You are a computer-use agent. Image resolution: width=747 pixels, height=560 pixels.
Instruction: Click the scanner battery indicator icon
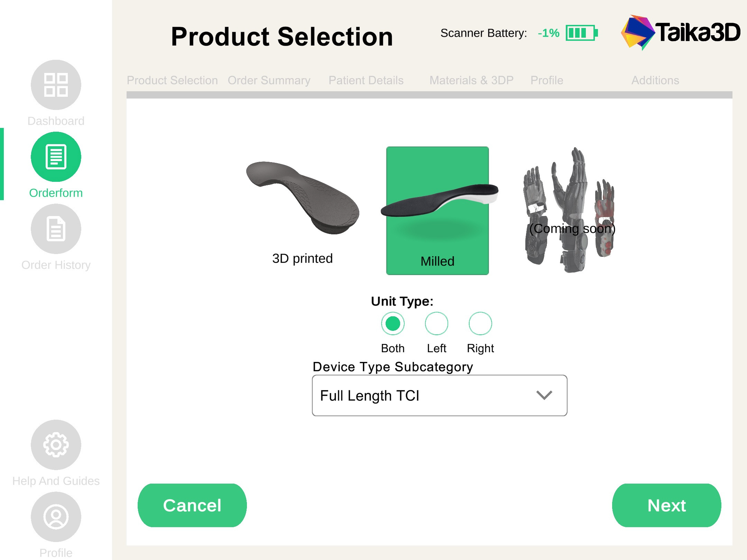point(582,33)
